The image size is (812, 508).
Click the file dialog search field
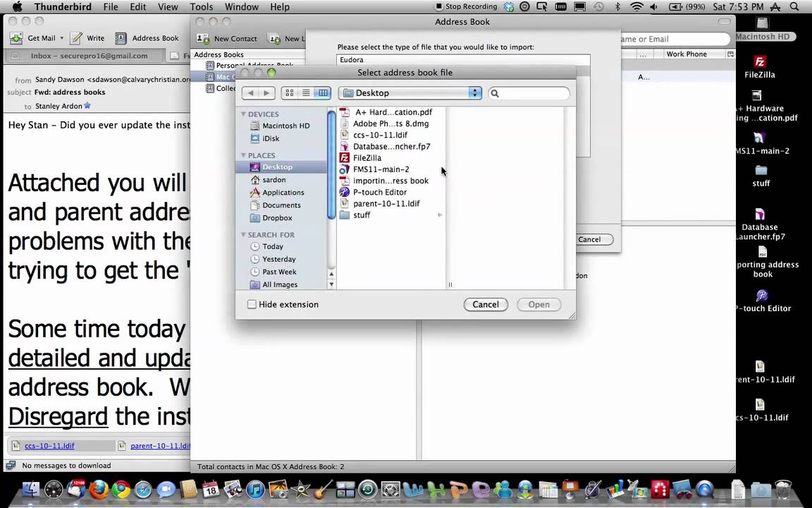pos(529,93)
